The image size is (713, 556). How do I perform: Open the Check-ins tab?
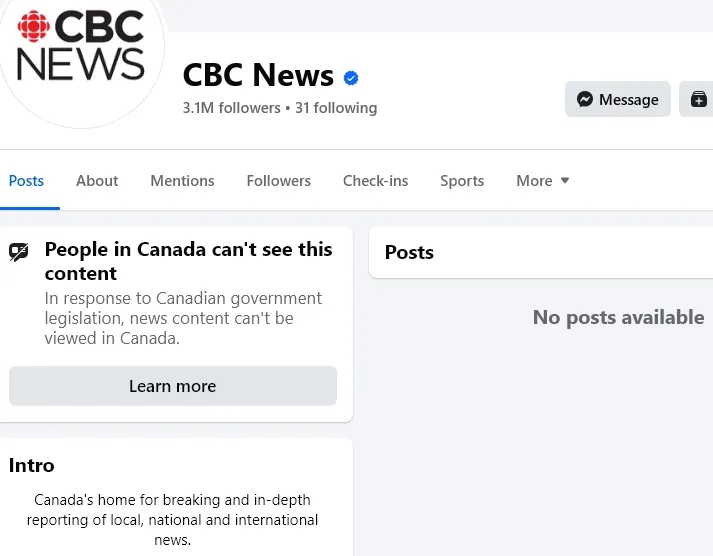(375, 181)
